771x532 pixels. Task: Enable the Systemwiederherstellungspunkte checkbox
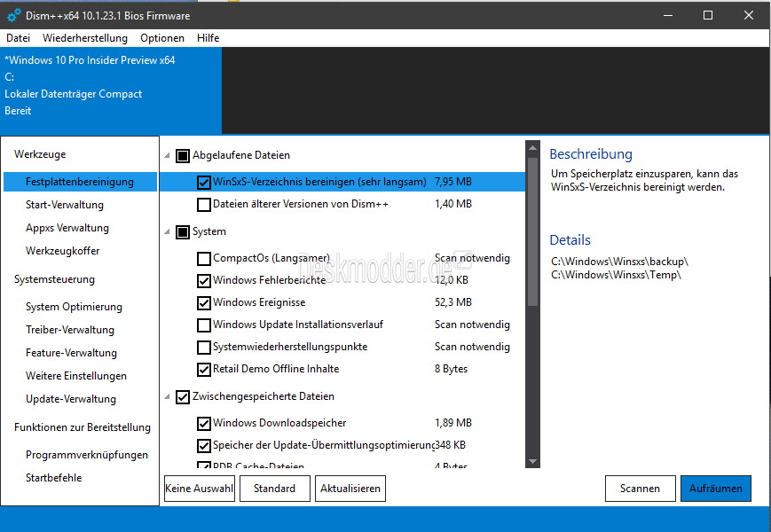205,347
